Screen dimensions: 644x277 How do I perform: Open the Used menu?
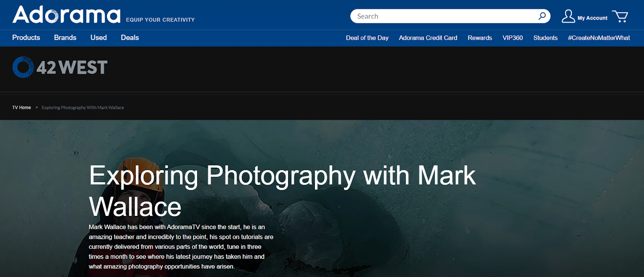[x=99, y=37]
